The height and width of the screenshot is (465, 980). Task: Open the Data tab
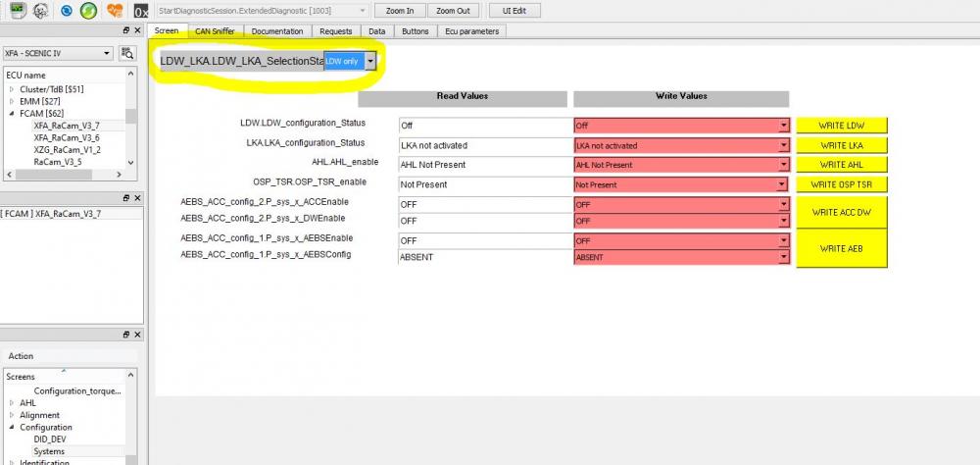(377, 31)
